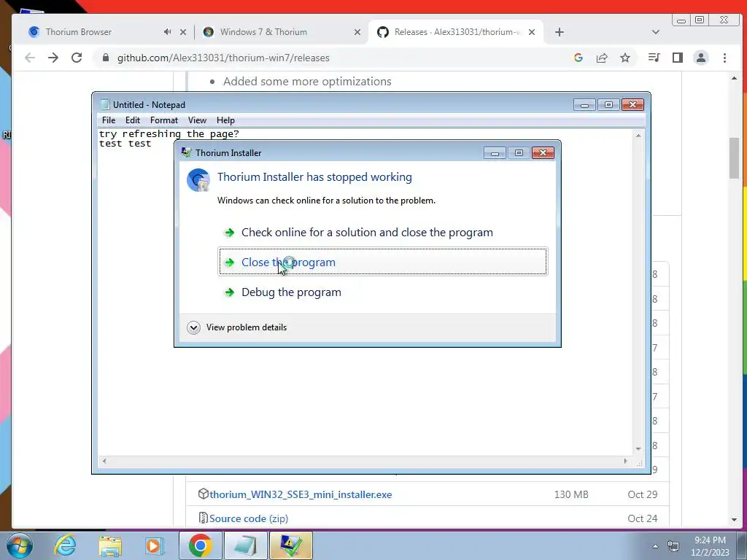Open media controls icon in toolbar
Image resolution: width=747 pixels, height=560 pixels.
(x=654, y=58)
